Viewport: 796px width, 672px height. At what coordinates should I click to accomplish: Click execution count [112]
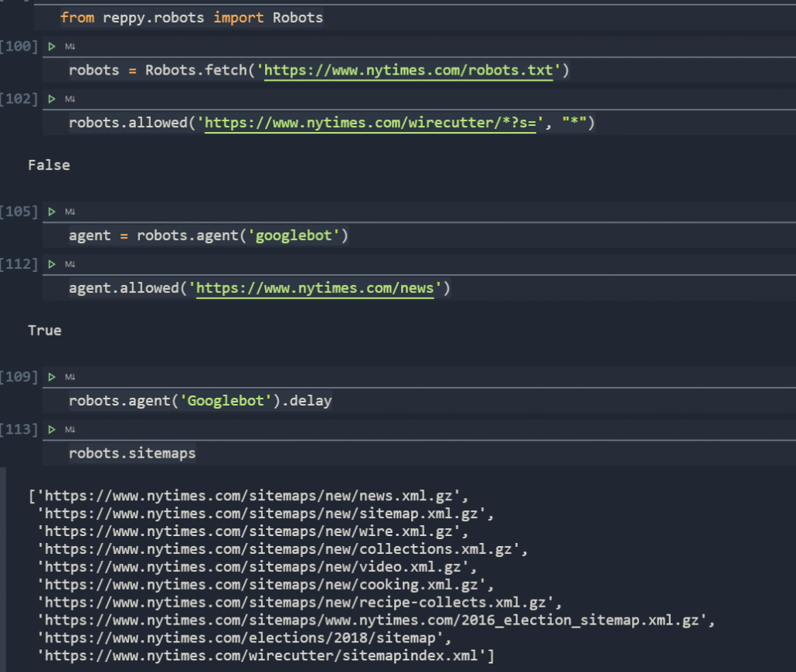19,264
